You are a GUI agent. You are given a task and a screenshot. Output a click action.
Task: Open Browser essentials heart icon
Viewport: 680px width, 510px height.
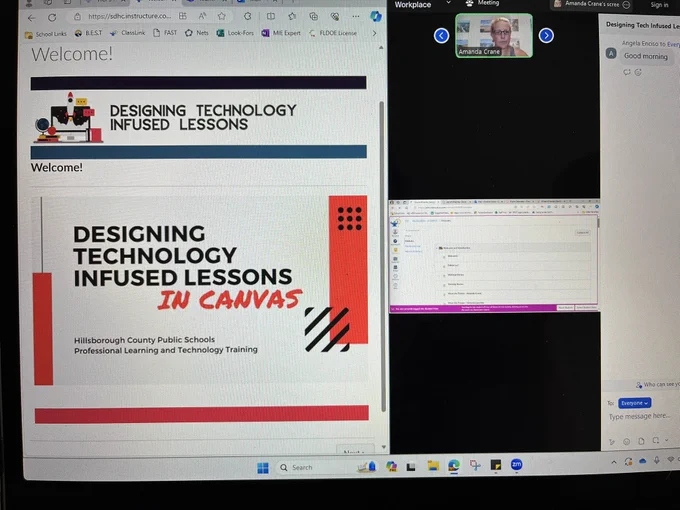[334, 16]
